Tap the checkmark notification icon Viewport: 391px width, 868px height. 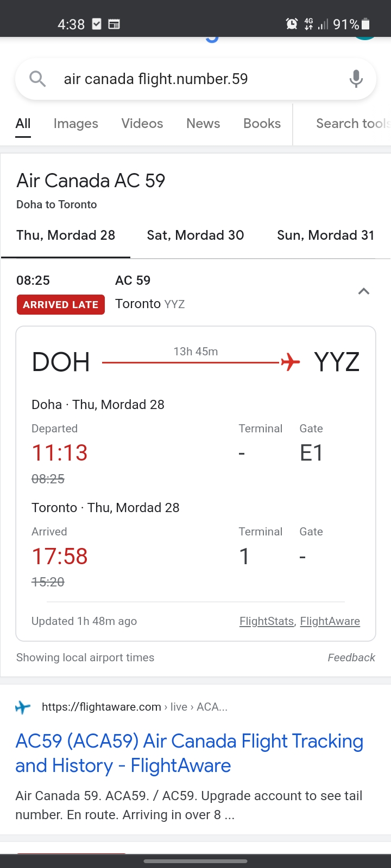(97, 24)
